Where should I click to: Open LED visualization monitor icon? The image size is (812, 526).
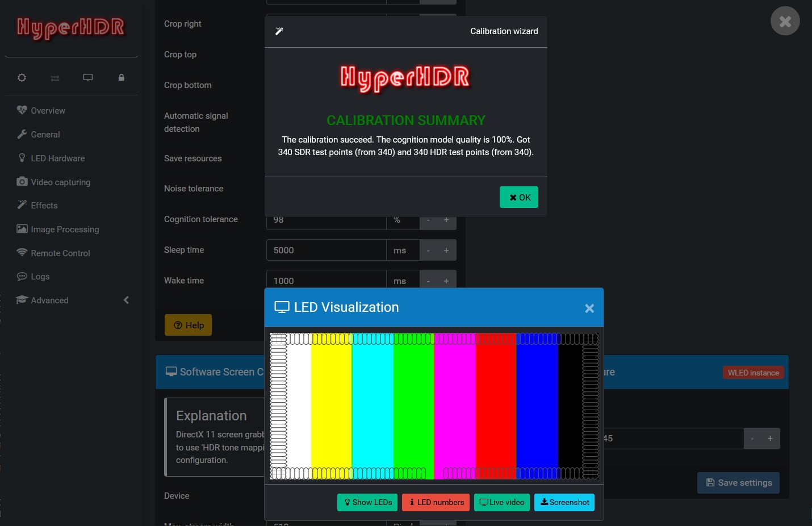pos(88,77)
